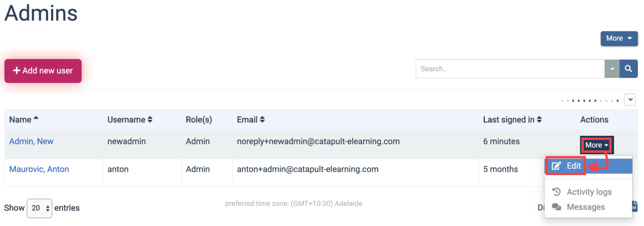The width and height of the screenshot is (644, 226).
Task: Click the plus icon on Add new user
Action: (16, 71)
